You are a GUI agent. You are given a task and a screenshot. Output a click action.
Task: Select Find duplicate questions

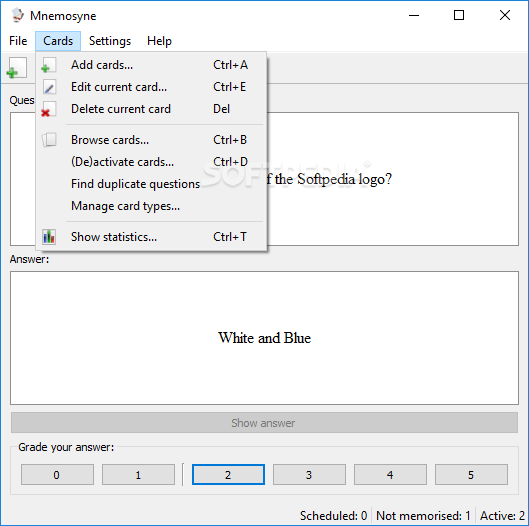click(x=151, y=184)
